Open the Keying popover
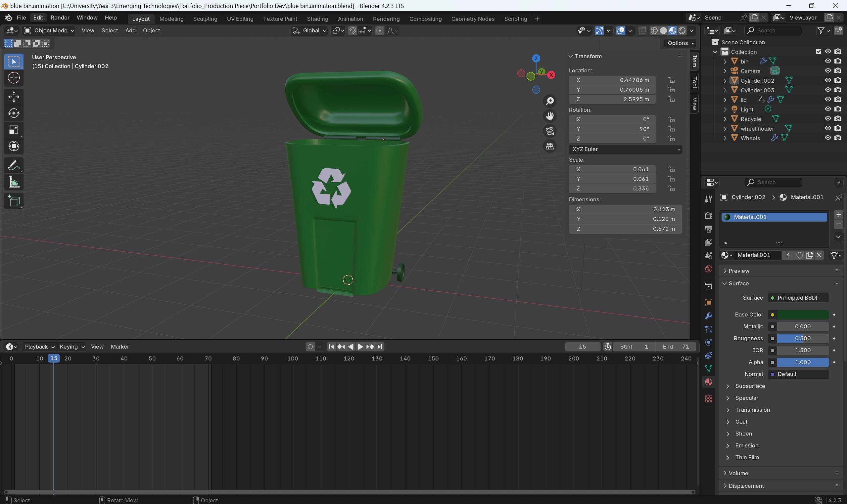This screenshot has height=504, width=847. (72, 347)
